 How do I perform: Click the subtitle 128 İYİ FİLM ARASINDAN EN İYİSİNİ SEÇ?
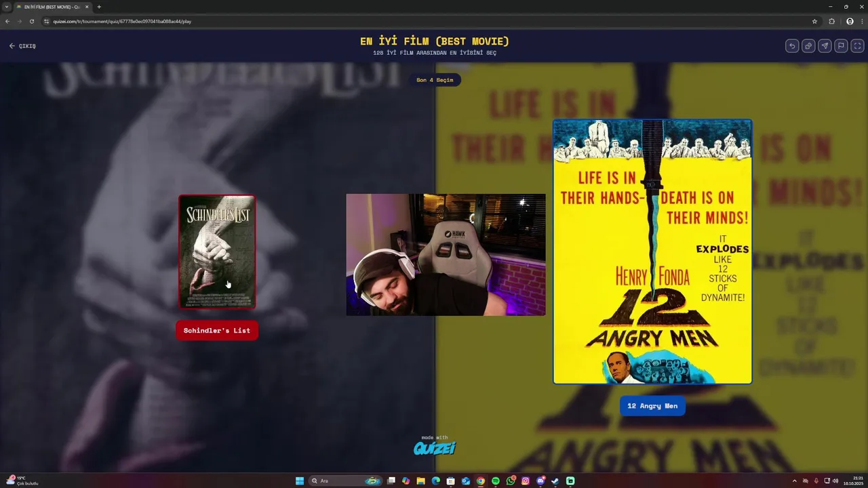pos(435,53)
